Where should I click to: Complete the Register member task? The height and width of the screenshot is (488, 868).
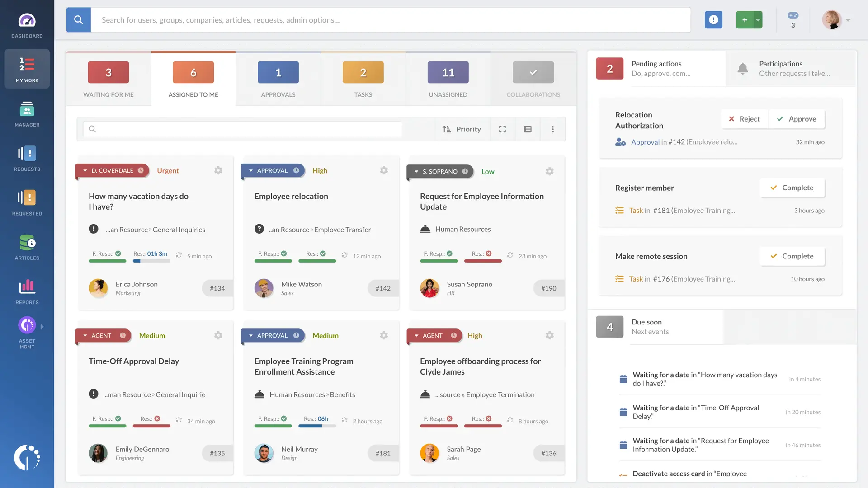(x=792, y=188)
